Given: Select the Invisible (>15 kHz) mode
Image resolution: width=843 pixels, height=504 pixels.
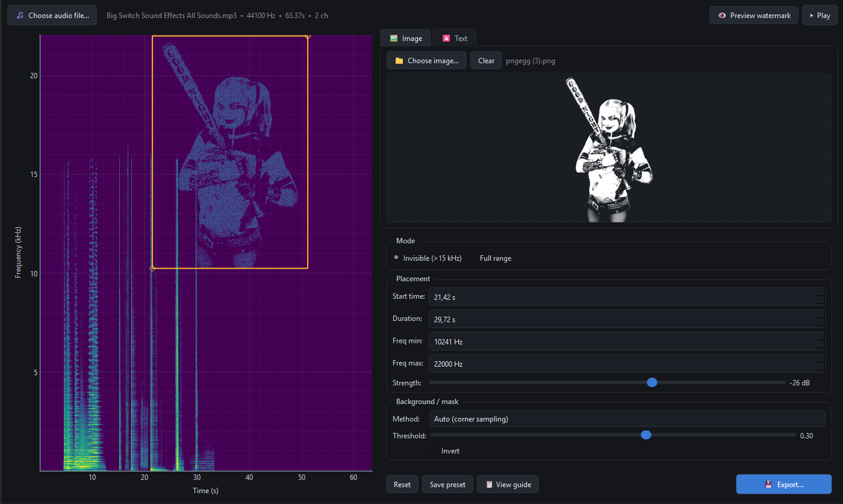Looking at the screenshot, I should coord(396,258).
